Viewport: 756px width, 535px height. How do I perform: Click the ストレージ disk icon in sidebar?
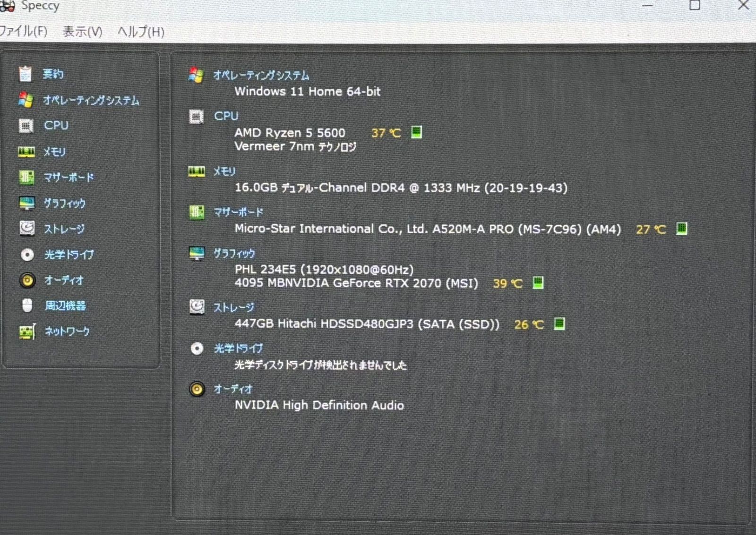coord(27,229)
